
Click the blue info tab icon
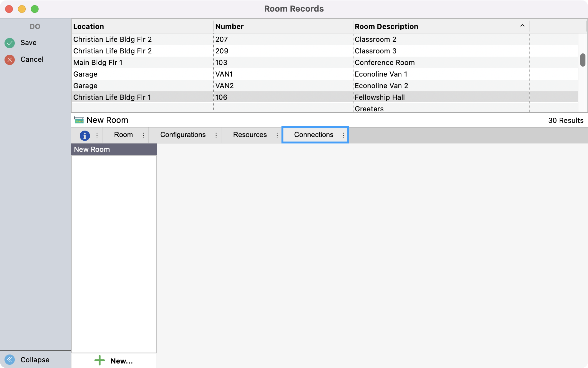[85, 135]
